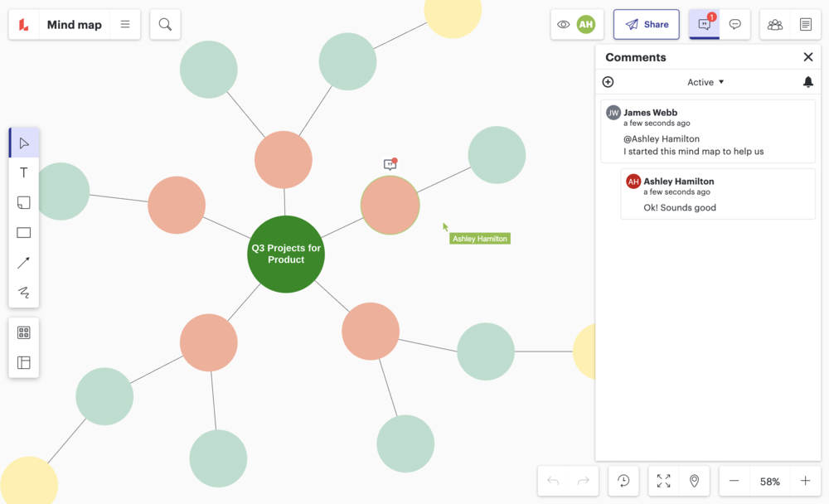Select the Text tool in left toolbar

(x=23, y=172)
